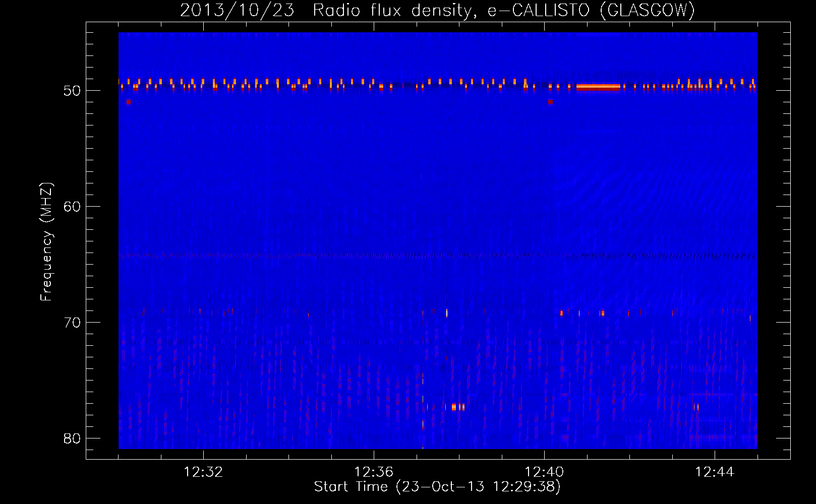Click the 12:40 time tick label

544,472
